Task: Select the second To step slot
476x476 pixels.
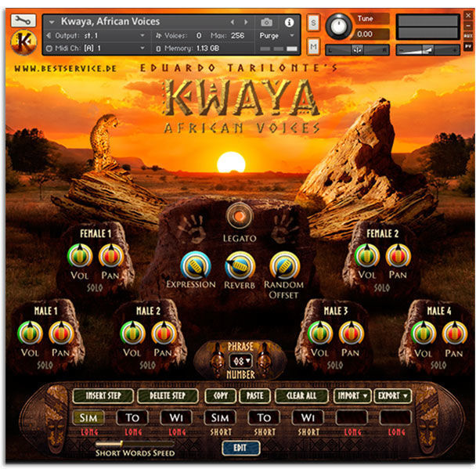Action: 264,418
